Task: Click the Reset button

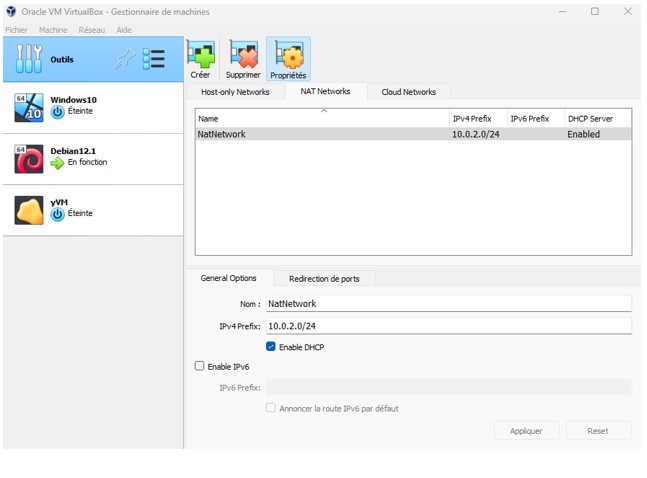Action: [x=598, y=431]
